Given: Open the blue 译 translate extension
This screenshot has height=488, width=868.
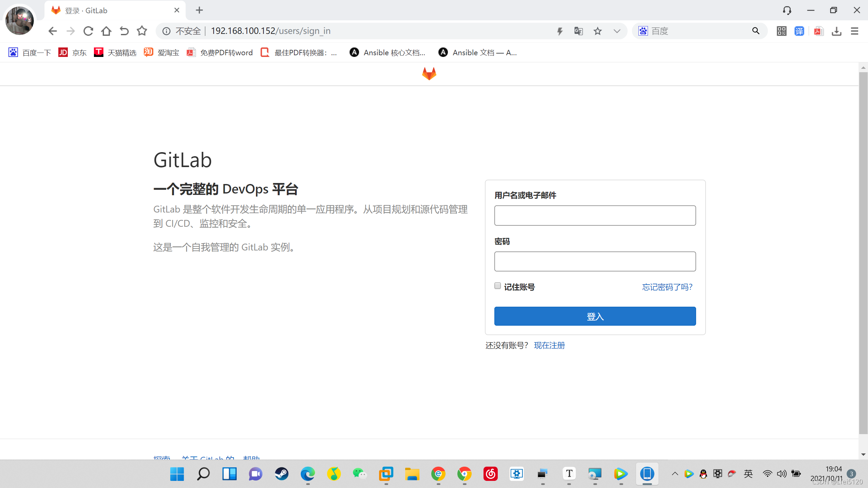Looking at the screenshot, I should click(799, 31).
